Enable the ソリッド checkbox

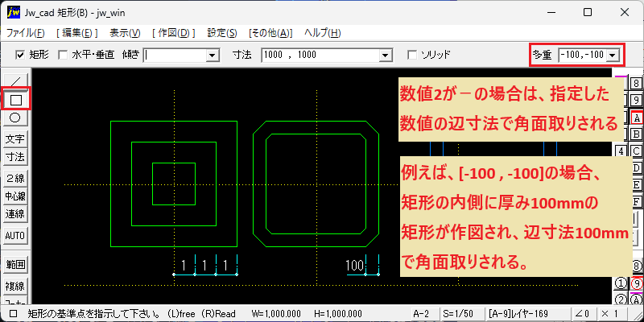click(411, 55)
